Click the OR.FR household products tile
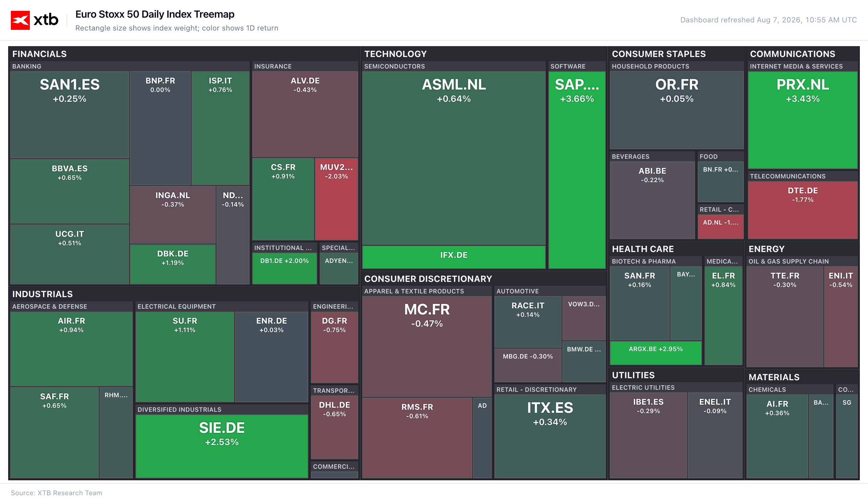The image size is (868, 502). pyautogui.click(x=676, y=110)
